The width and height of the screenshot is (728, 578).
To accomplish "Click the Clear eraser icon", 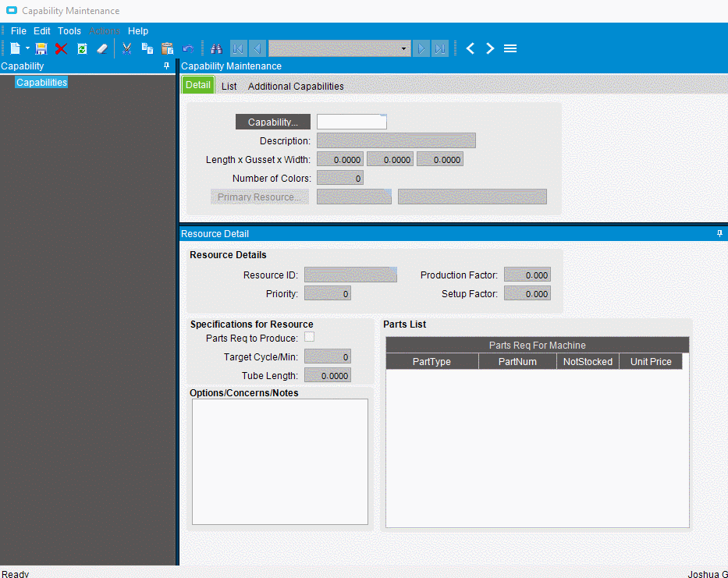I will (x=102, y=48).
